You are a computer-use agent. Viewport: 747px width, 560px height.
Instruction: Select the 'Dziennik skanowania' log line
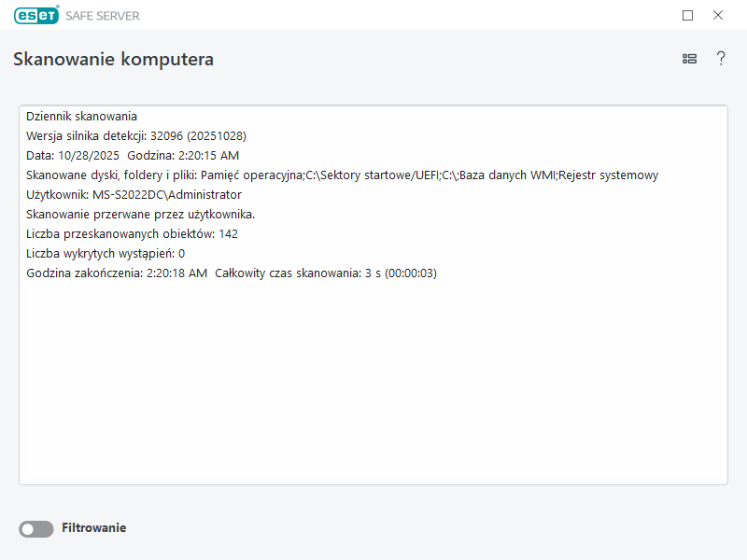coord(82,117)
